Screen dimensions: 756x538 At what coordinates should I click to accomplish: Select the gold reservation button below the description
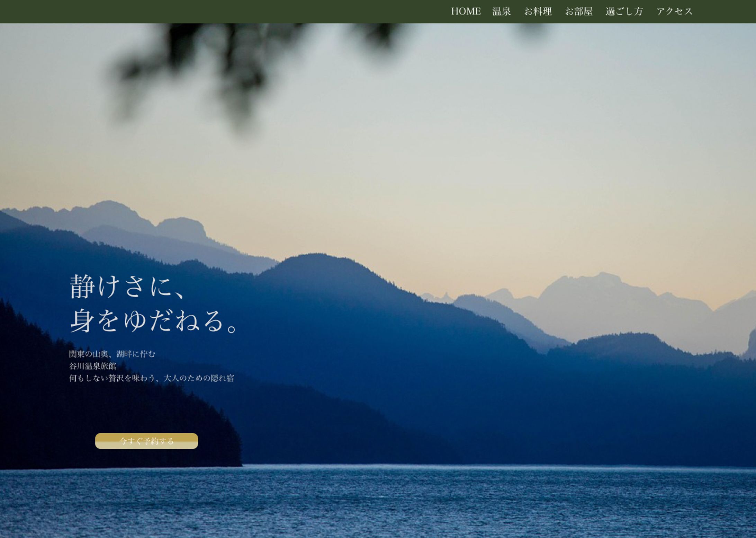(146, 441)
